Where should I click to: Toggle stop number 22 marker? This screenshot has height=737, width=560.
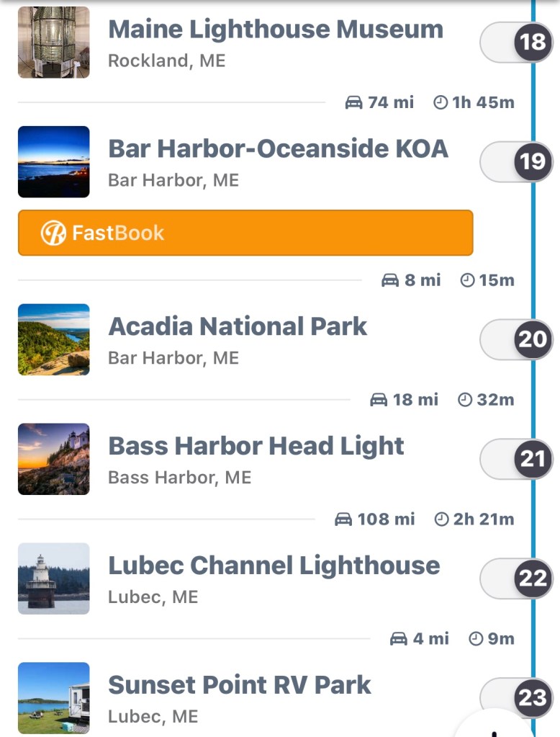[532, 578]
